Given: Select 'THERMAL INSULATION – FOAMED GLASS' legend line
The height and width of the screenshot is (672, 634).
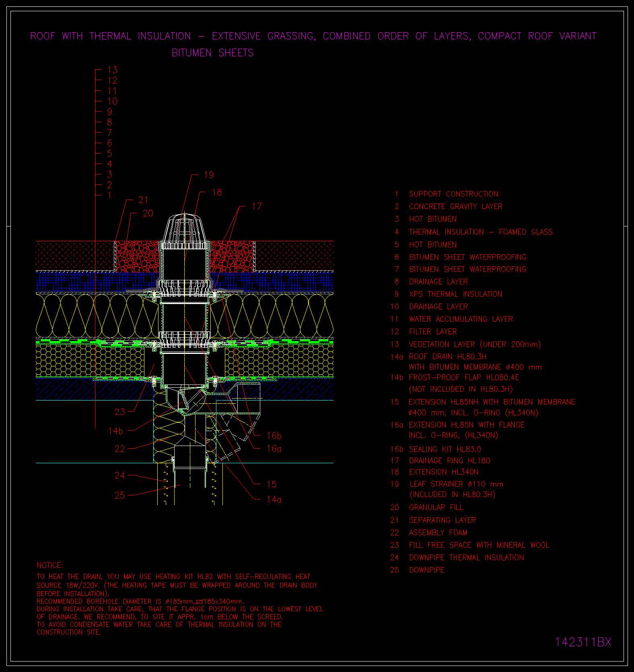Looking at the screenshot, I should [481, 232].
